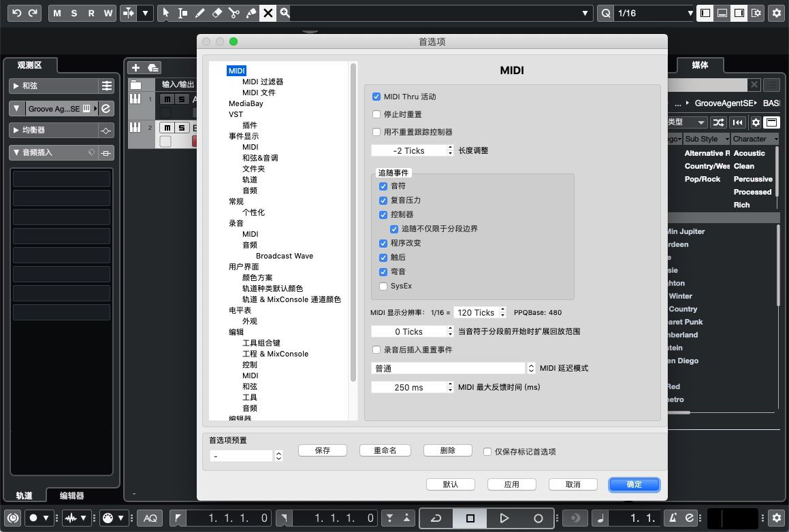Select 颜色方案 in preferences tree
The height and width of the screenshot is (532, 789).
tap(257, 278)
